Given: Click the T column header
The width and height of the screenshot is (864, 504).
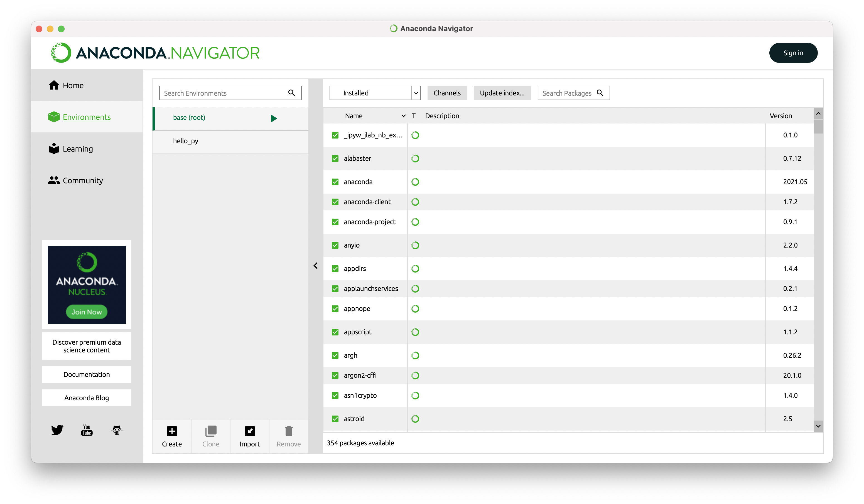Looking at the screenshot, I should [x=414, y=116].
